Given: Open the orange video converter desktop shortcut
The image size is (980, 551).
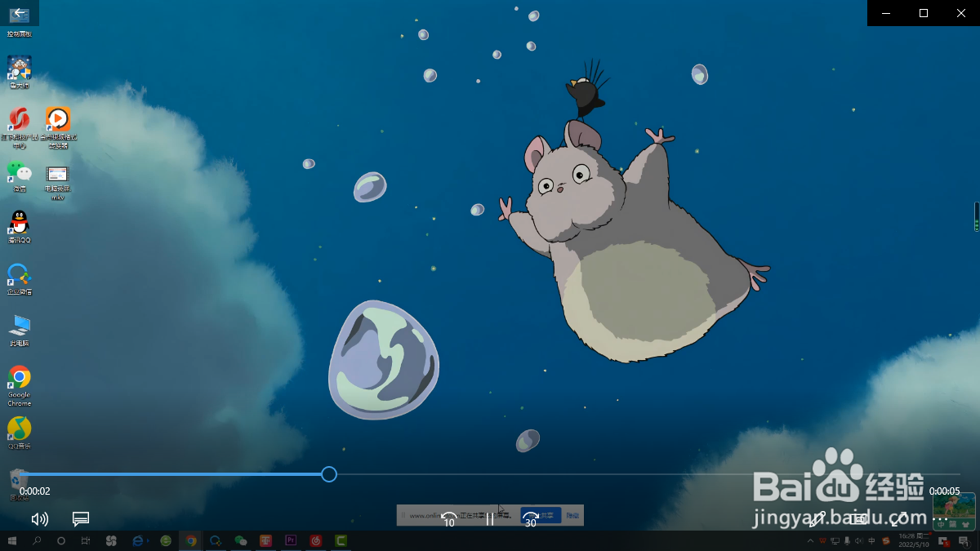Looking at the screenshot, I should [58, 127].
